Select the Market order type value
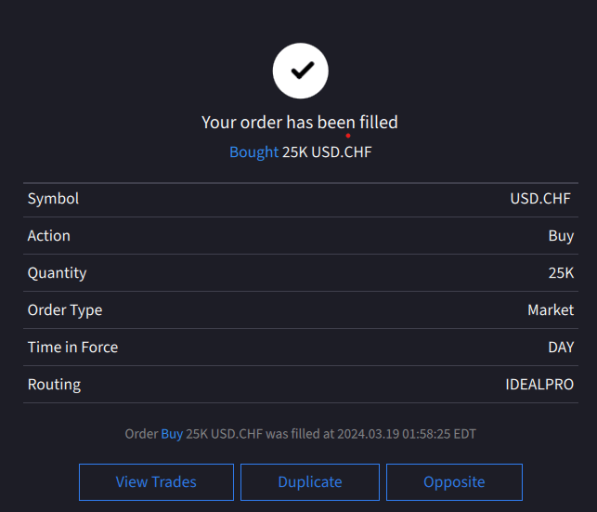This screenshot has width=597, height=512. click(x=551, y=310)
